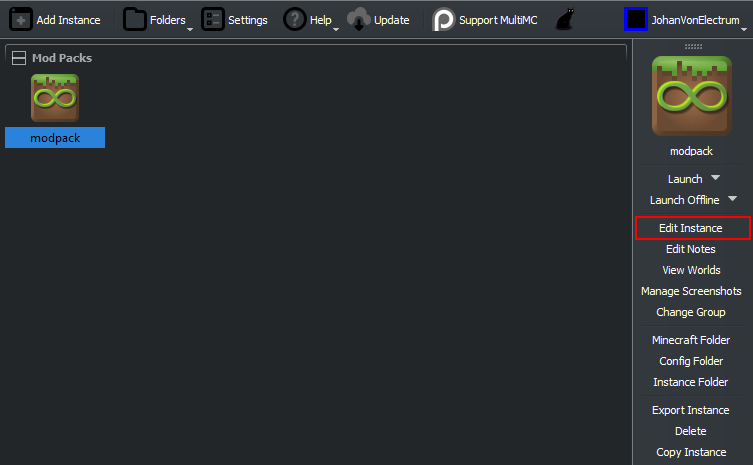Click the large modpack icon in sidebar

692,96
